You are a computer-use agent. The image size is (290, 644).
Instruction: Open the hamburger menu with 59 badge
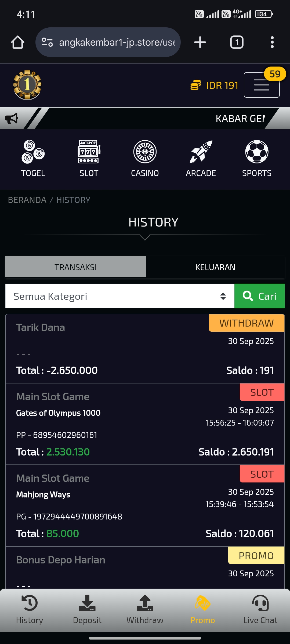262,85
